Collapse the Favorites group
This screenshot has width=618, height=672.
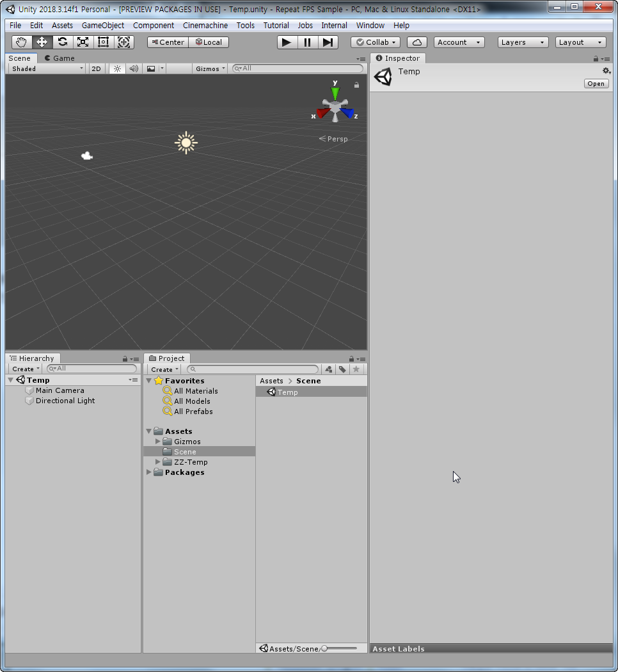pyautogui.click(x=148, y=381)
